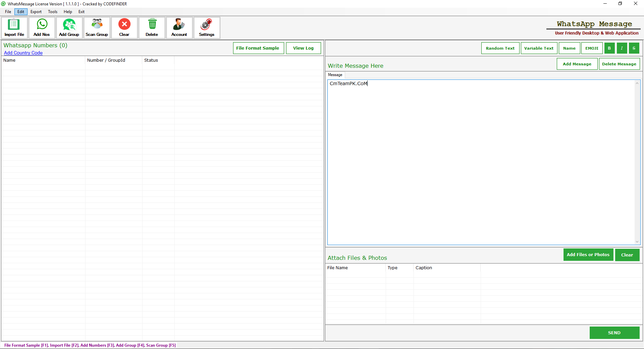Insert the Name variable button

570,48
